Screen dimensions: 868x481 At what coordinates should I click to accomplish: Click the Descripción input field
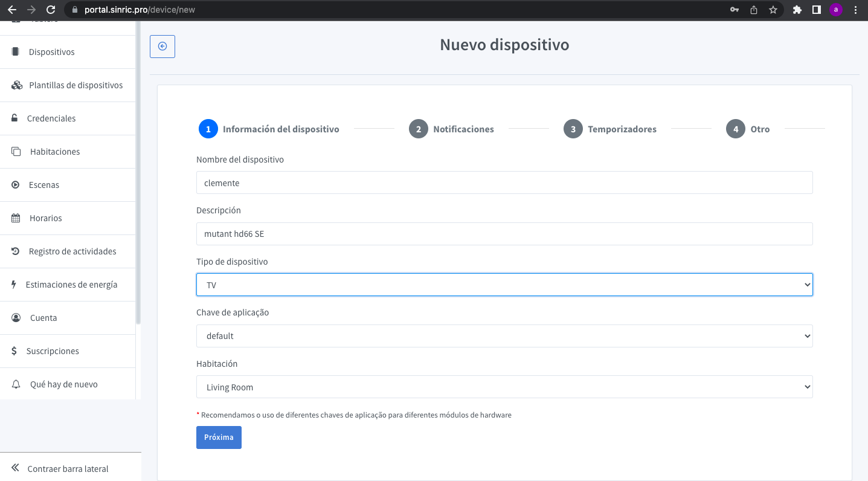click(x=504, y=234)
